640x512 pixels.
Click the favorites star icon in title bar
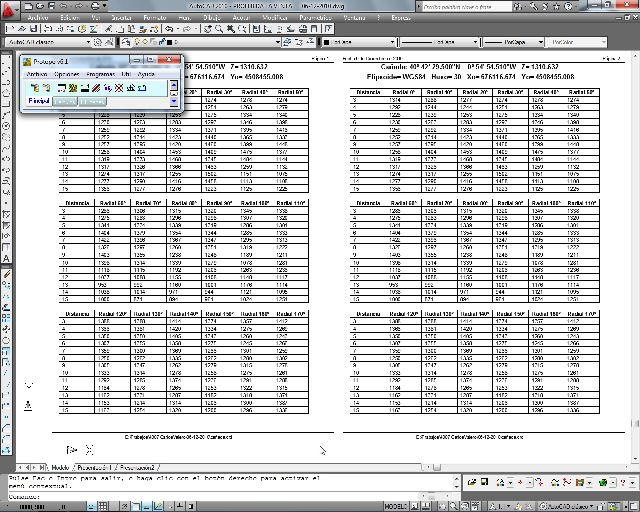pyautogui.click(x=556, y=6)
